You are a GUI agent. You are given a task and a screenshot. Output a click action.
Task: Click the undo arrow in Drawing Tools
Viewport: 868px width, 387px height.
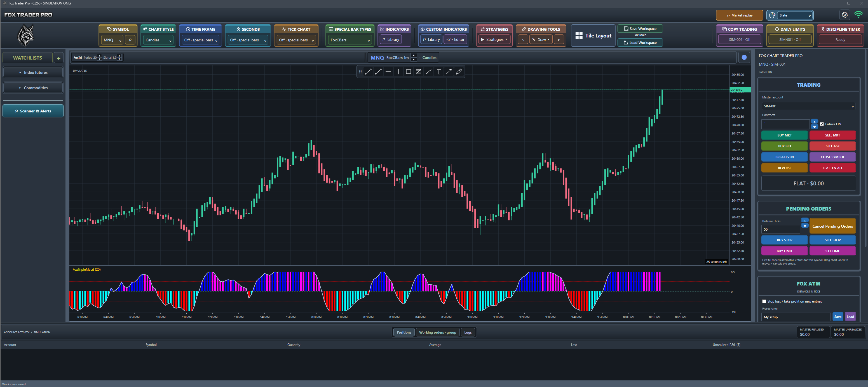point(559,39)
